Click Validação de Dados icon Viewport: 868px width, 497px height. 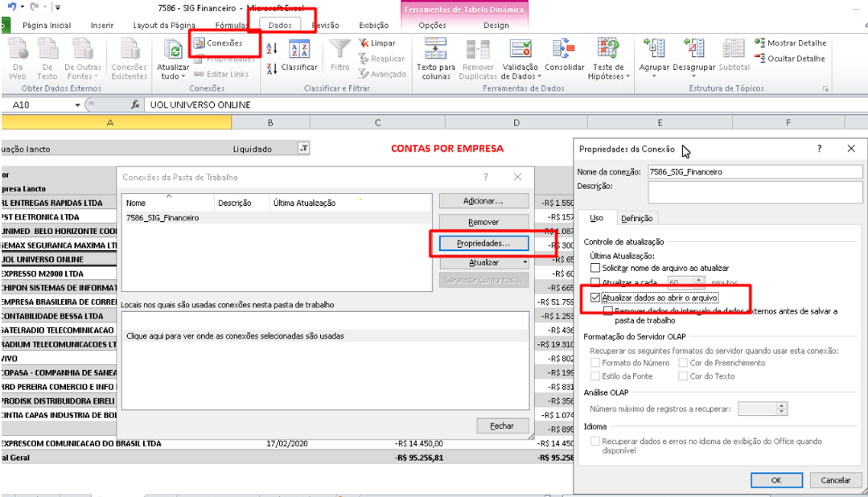[520, 49]
